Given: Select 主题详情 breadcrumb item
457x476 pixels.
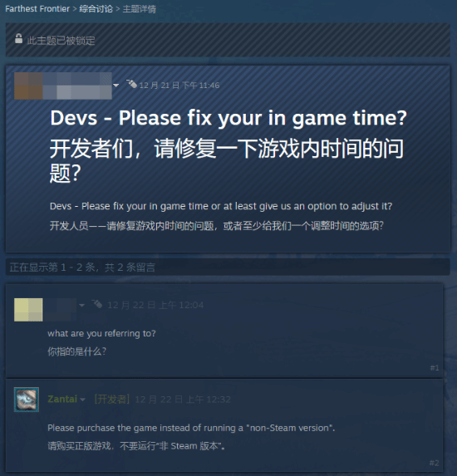Looking at the screenshot, I should 139,9.
